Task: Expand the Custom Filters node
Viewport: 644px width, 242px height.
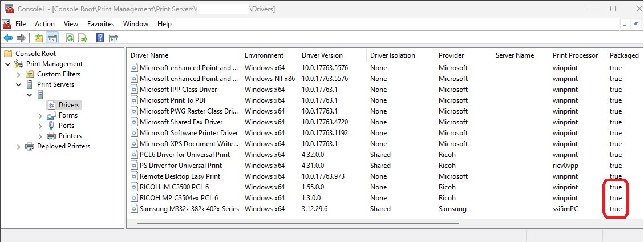Action: [18, 74]
